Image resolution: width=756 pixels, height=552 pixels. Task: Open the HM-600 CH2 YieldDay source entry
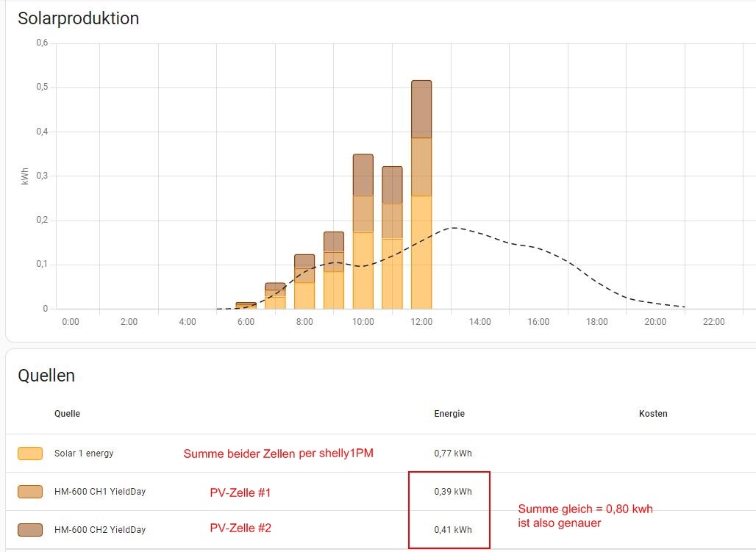click(100, 530)
